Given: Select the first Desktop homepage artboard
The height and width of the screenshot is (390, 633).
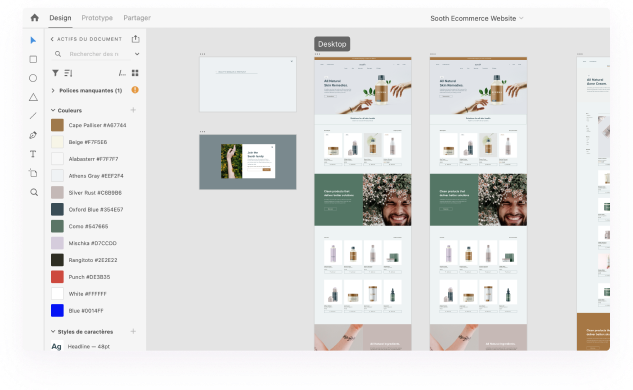Looking at the screenshot, I should coord(363,203).
